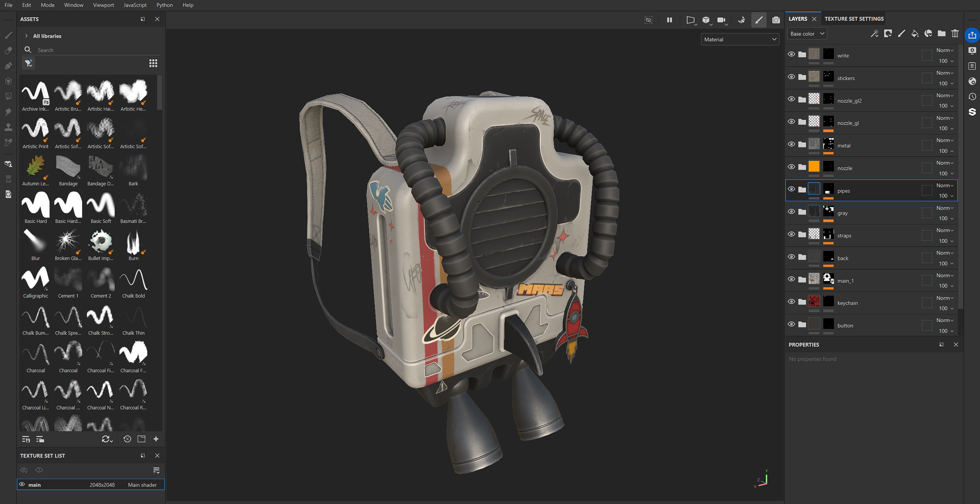Open the Viewport menu

click(x=103, y=5)
